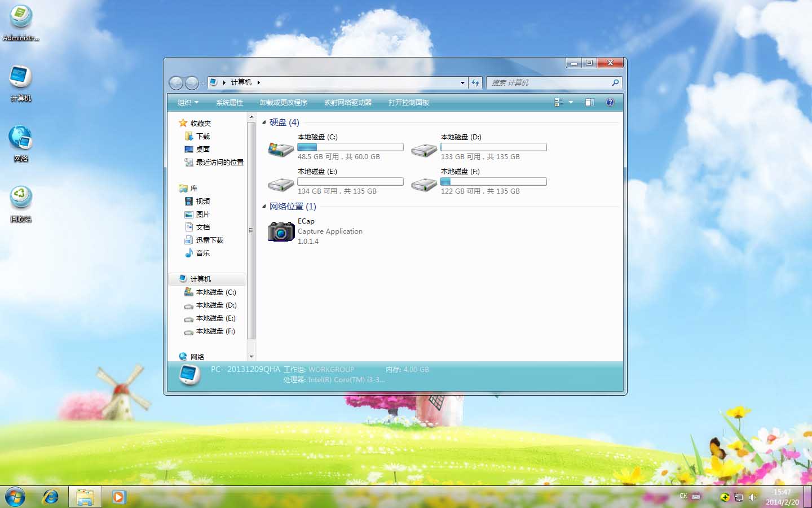The width and height of the screenshot is (812, 508).
Task: Open the 网络 desktop icon
Action: click(x=21, y=144)
